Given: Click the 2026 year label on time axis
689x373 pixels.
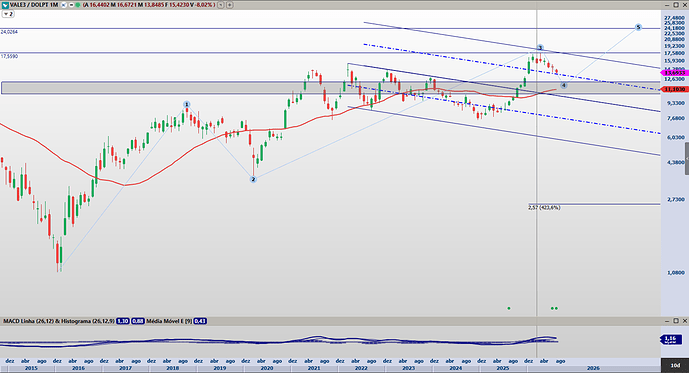Looking at the screenshot, I should point(593,368).
